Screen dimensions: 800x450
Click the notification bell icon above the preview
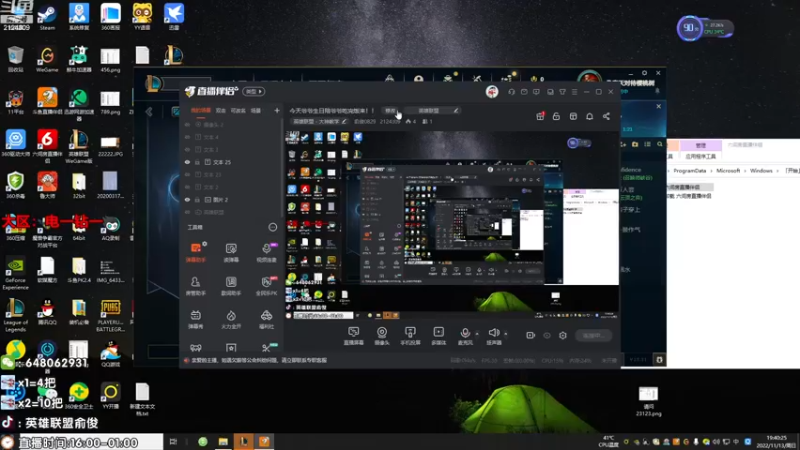coord(589,116)
